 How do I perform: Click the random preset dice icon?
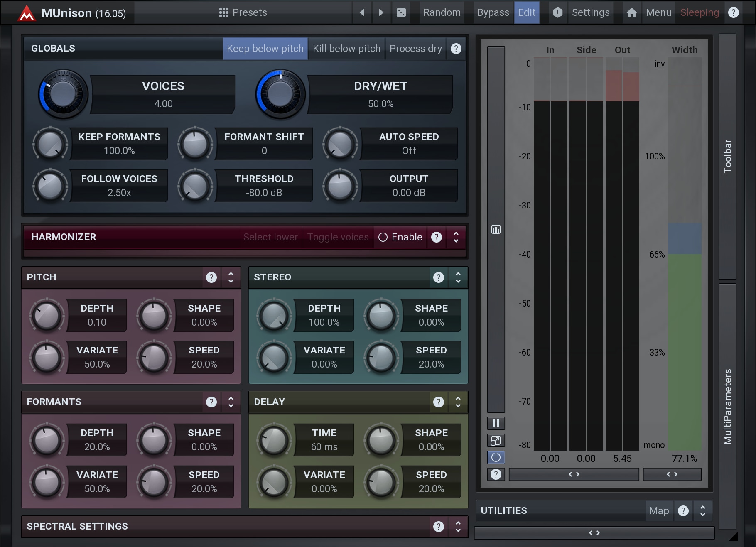(x=401, y=12)
